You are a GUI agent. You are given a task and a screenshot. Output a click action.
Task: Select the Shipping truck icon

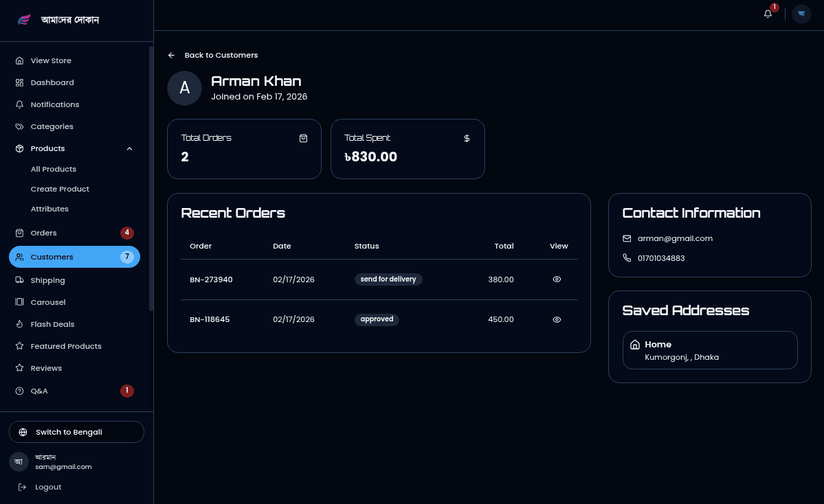(x=19, y=280)
